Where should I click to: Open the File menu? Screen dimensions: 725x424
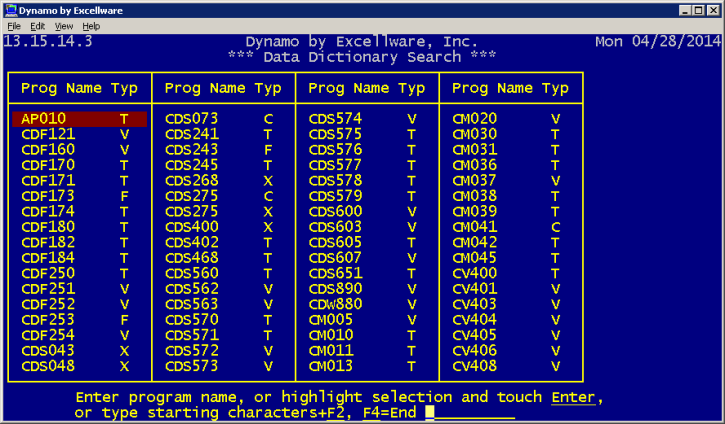pos(14,26)
